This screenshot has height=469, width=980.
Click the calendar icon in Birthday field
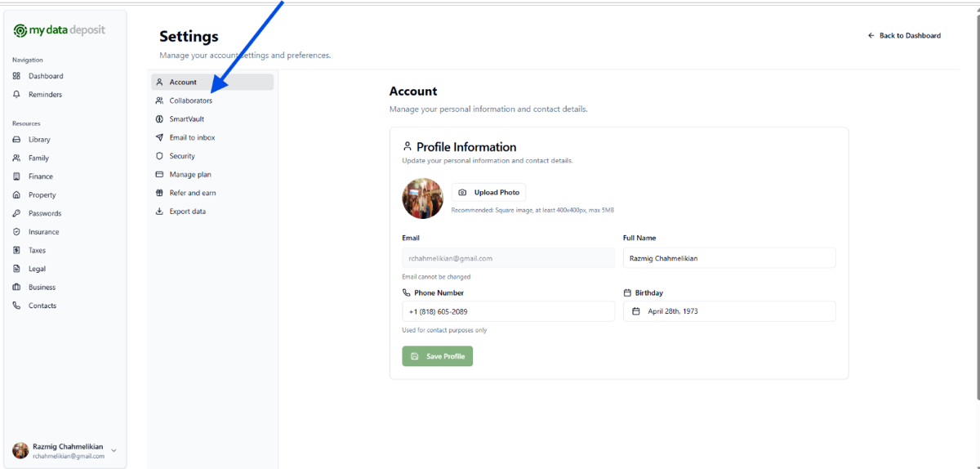point(637,311)
